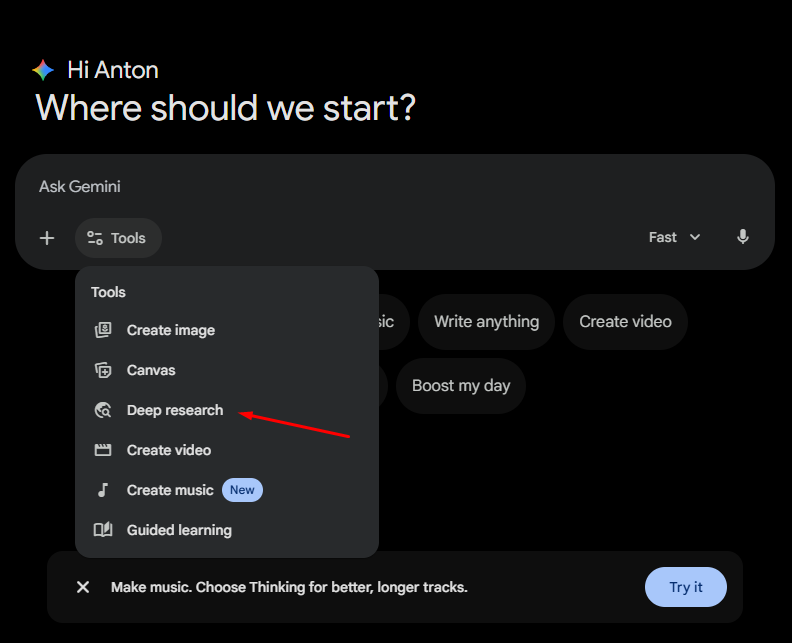The height and width of the screenshot is (643, 792).
Task: Open the Fast model dropdown
Action: coord(674,237)
